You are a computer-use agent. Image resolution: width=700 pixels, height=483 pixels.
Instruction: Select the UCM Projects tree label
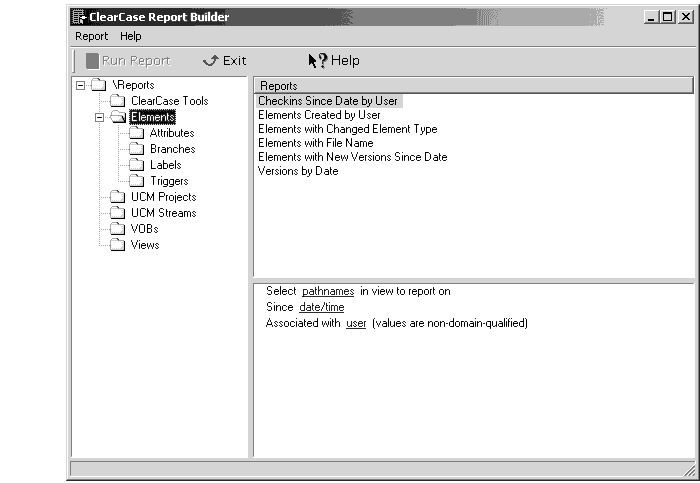163,197
